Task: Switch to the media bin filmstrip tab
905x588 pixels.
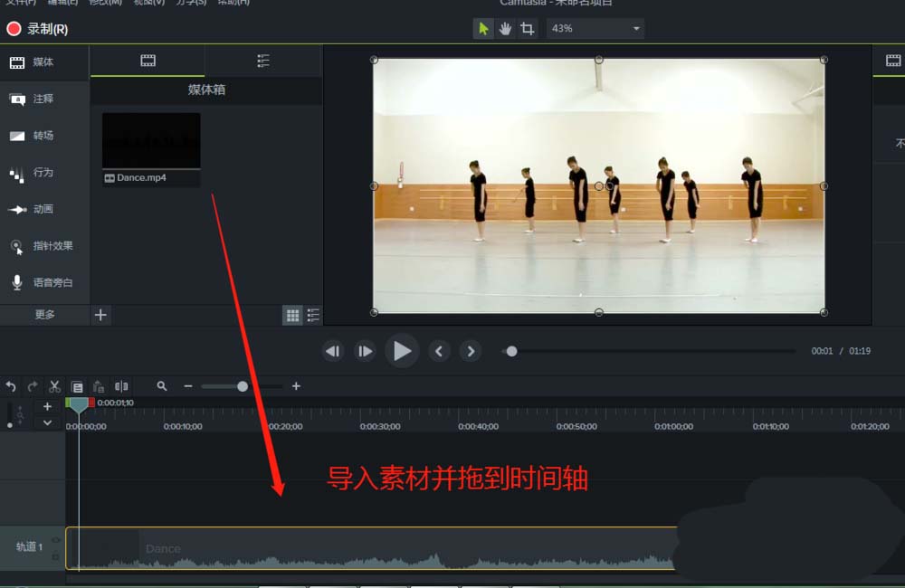Action: tap(148, 61)
